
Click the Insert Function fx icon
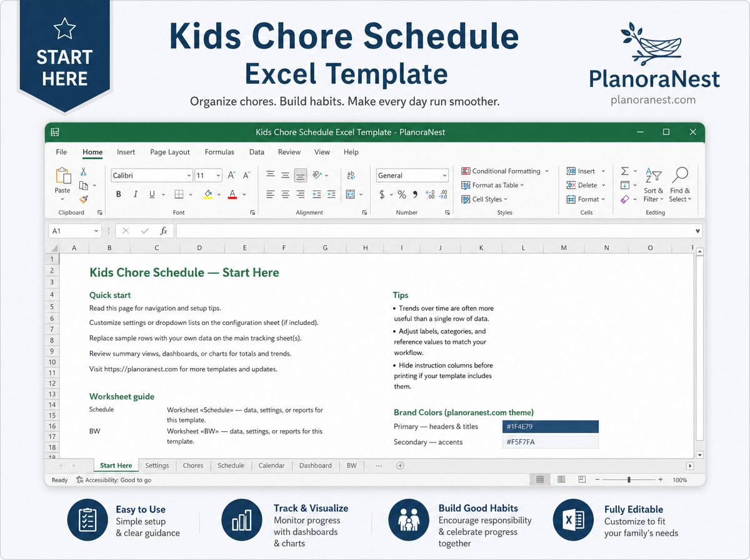[164, 231]
